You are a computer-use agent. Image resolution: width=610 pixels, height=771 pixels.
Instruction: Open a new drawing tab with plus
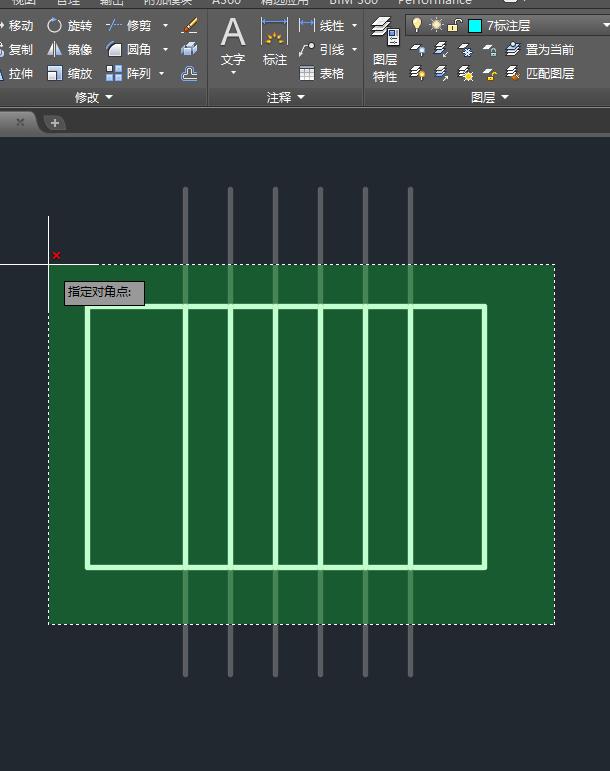(x=55, y=122)
